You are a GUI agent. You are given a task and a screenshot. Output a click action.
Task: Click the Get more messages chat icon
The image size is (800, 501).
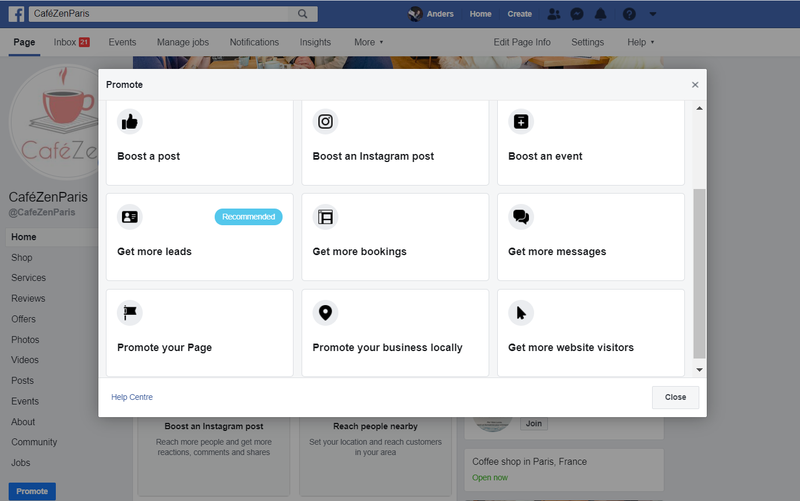pyautogui.click(x=521, y=217)
